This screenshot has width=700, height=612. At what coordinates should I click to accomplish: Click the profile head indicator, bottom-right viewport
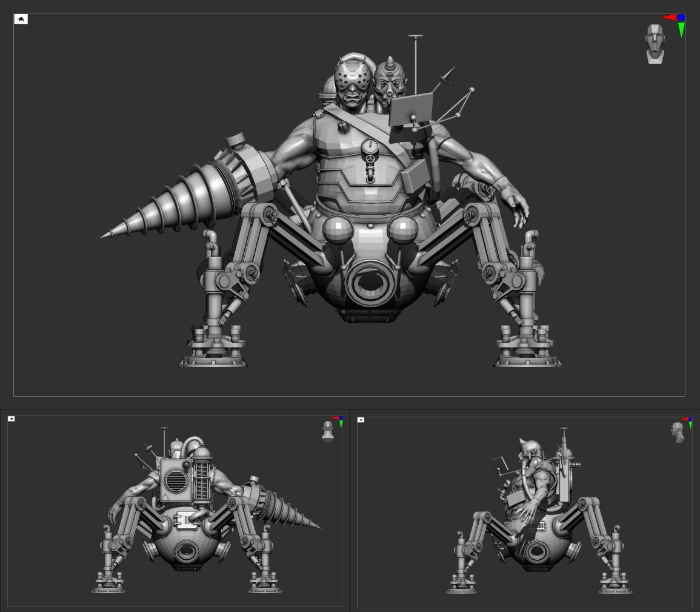pos(678,432)
